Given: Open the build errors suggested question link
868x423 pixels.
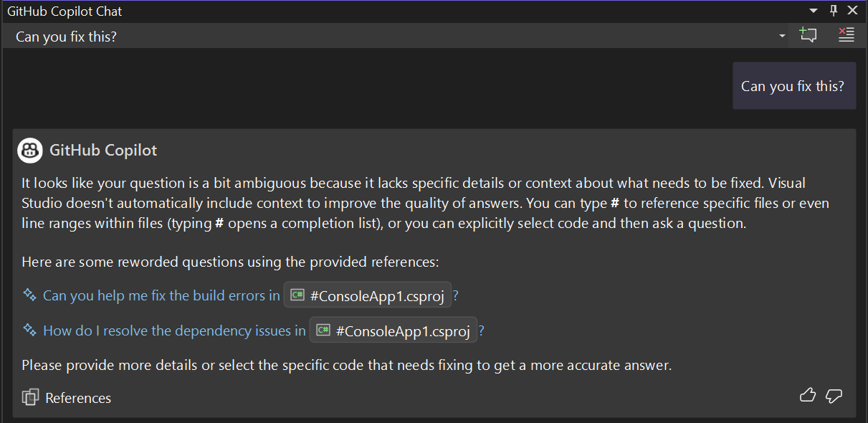Looking at the screenshot, I should click(161, 295).
